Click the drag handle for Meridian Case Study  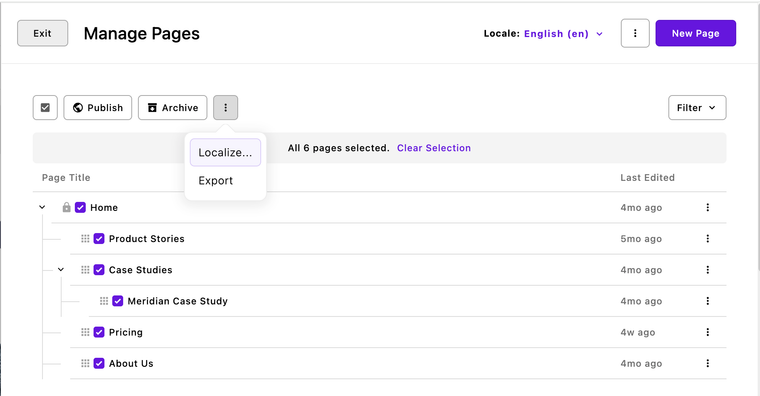(x=104, y=301)
